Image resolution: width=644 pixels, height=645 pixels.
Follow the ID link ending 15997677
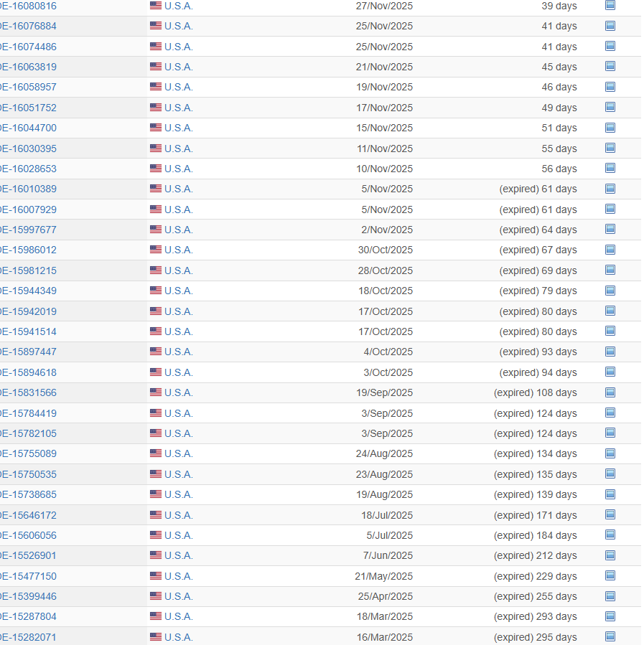coord(28,230)
